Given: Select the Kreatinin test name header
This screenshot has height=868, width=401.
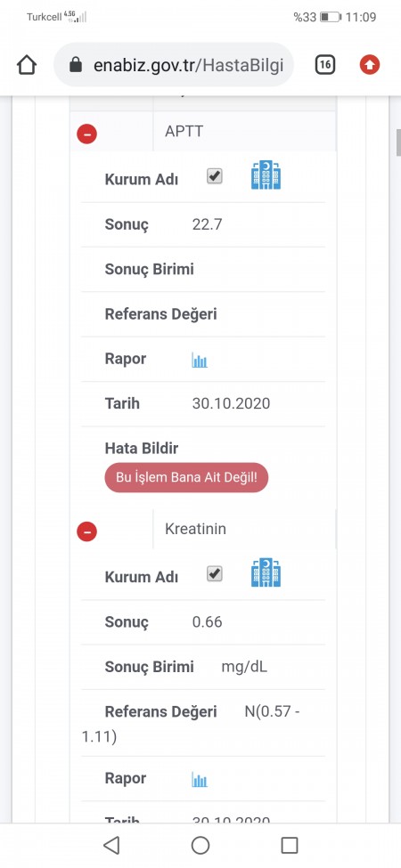Looking at the screenshot, I should tap(195, 529).
